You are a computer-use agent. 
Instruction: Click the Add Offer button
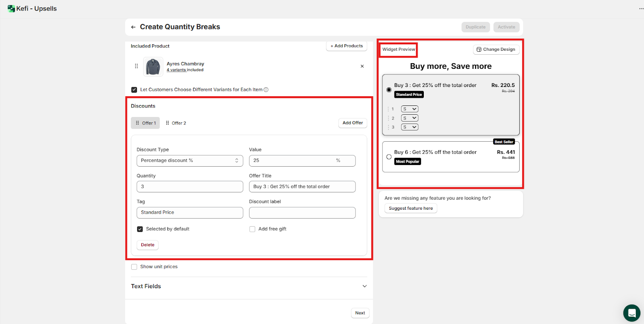[353, 123]
